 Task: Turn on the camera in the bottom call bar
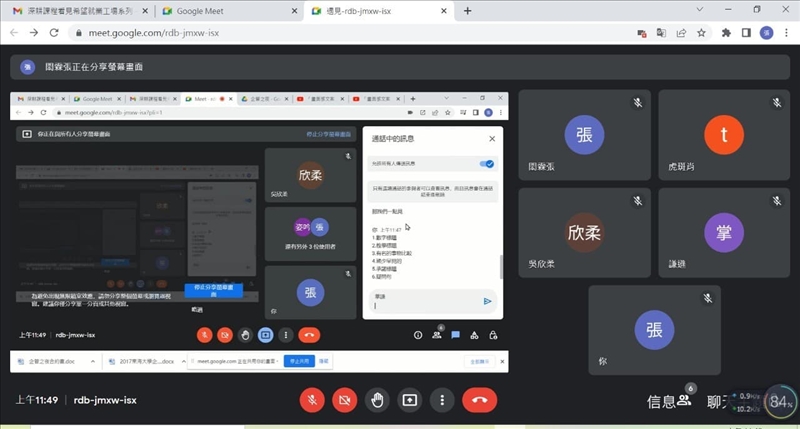tap(344, 400)
